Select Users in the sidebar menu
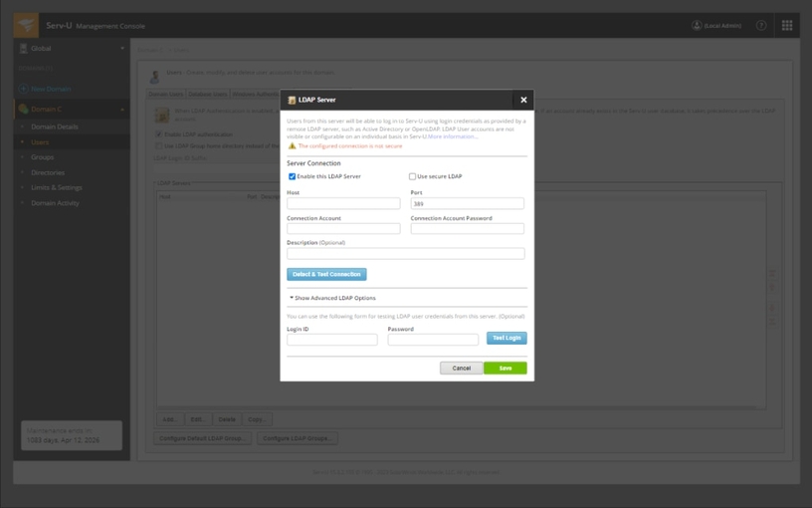812x508 pixels. click(x=40, y=142)
